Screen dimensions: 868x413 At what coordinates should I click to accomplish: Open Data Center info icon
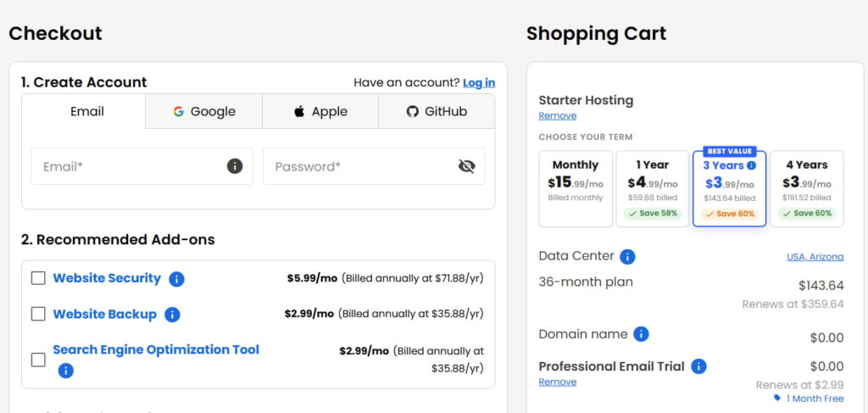point(627,257)
